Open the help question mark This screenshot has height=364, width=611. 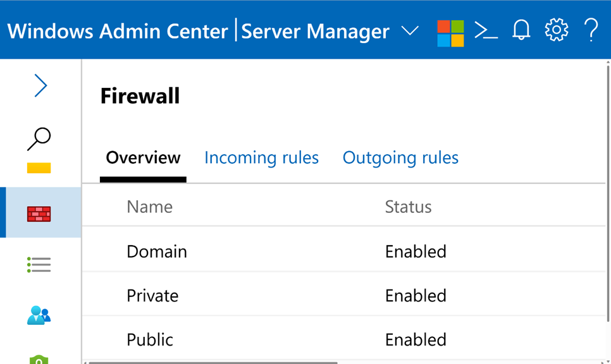click(x=591, y=30)
